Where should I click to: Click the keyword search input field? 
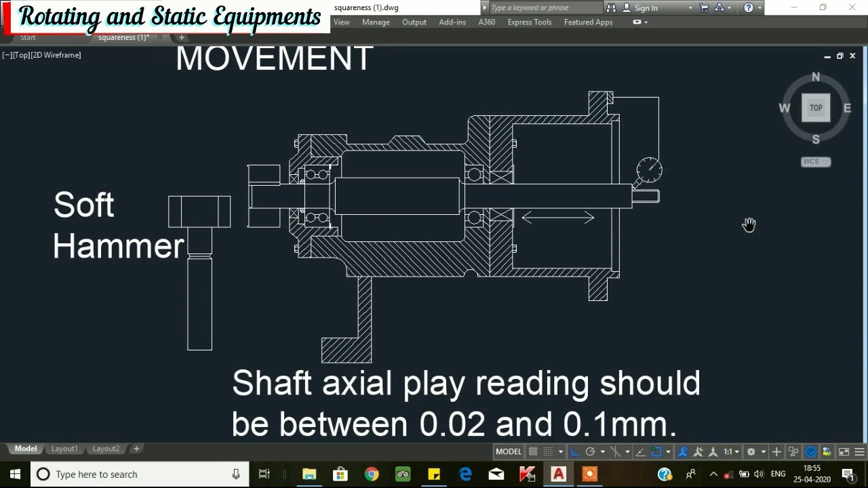[545, 7]
